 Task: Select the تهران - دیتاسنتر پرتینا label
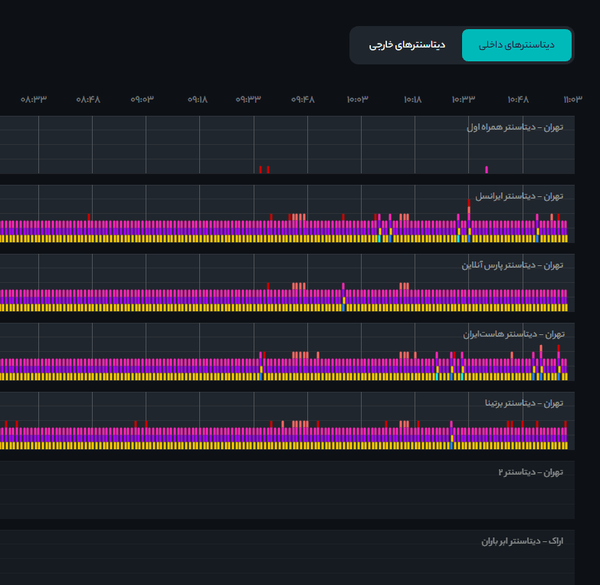pyautogui.click(x=524, y=403)
